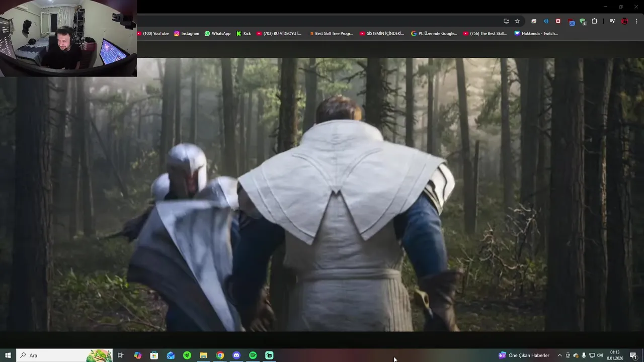Open the YouTube bookmark with (100) notifications
The width and height of the screenshot is (644, 362).
point(153,34)
